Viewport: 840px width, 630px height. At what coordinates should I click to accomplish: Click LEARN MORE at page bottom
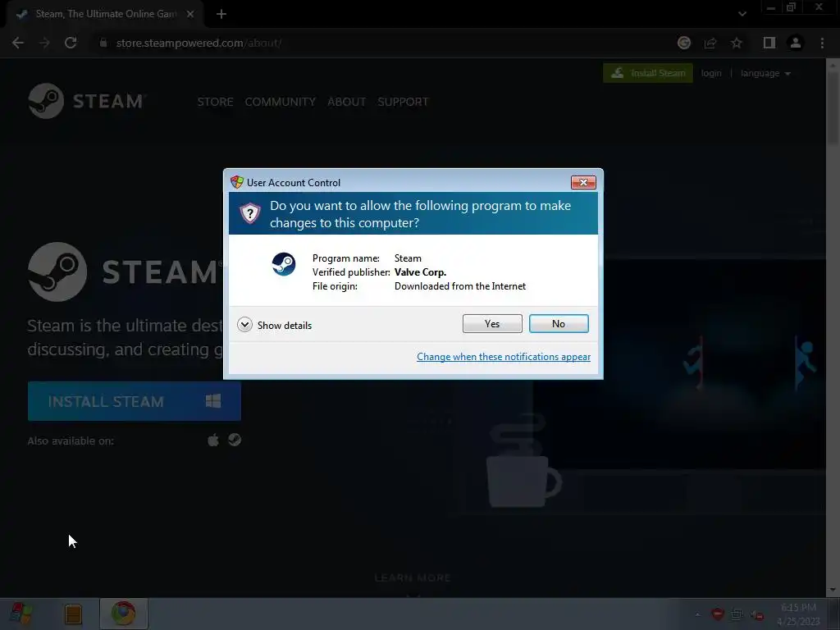(x=413, y=578)
